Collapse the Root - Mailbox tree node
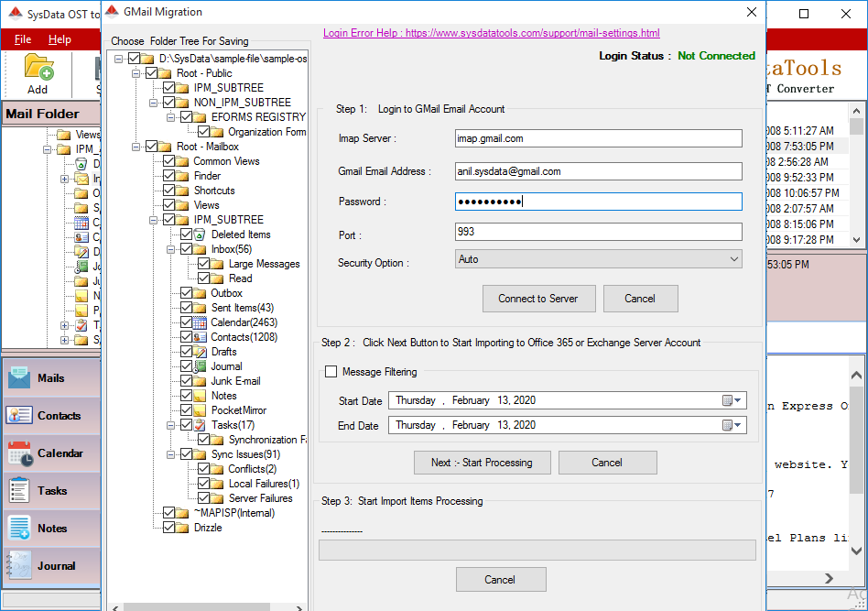 point(136,147)
